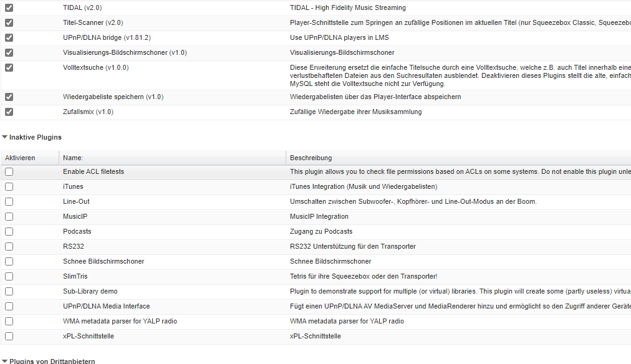Uncheck UPnP/DLNA bridge plugin
Screen dimensions: 631x364
9,38
